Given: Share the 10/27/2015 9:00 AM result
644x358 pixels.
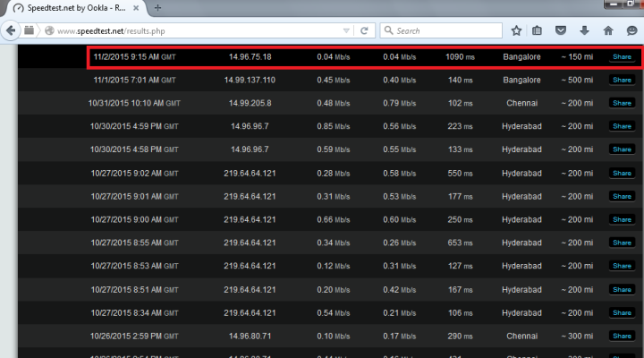Looking at the screenshot, I should pyautogui.click(x=622, y=219).
